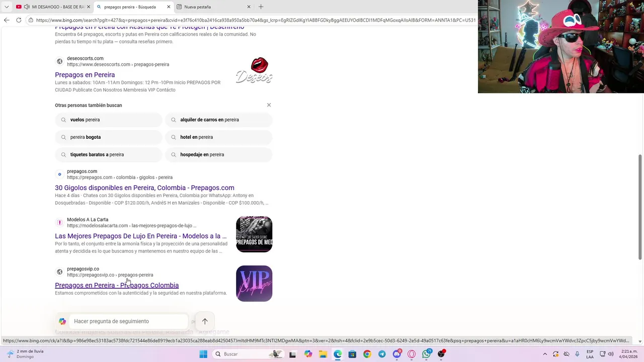
Task: Open Telegram from taskbar
Action: point(382,354)
